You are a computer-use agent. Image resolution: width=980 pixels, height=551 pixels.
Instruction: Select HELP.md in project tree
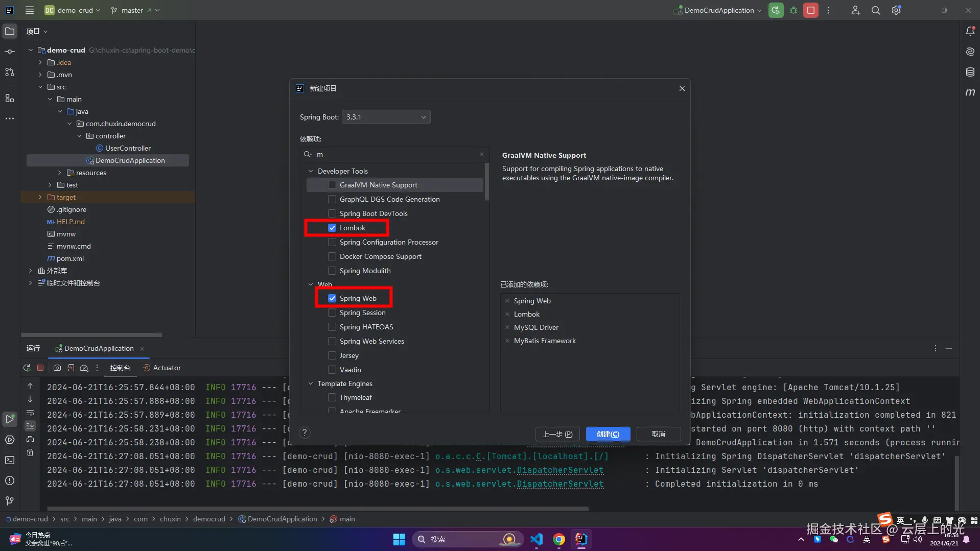tap(71, 222)
